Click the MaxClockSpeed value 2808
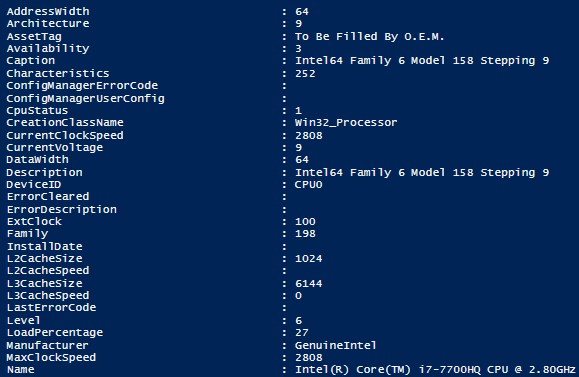The height and width of the screenshot is (377, 579). [309, 357]
